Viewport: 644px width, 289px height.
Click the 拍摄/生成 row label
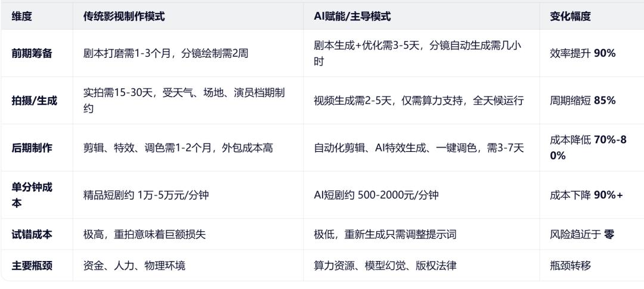34,101
